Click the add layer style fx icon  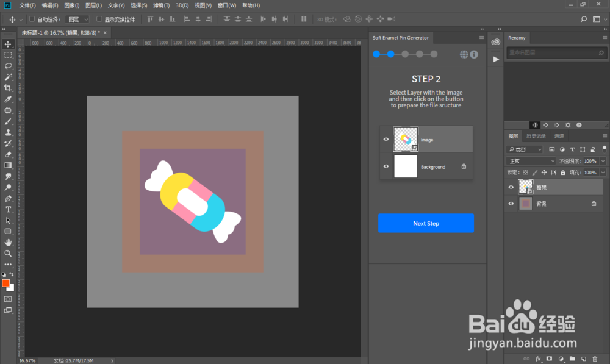pos(537,359)
